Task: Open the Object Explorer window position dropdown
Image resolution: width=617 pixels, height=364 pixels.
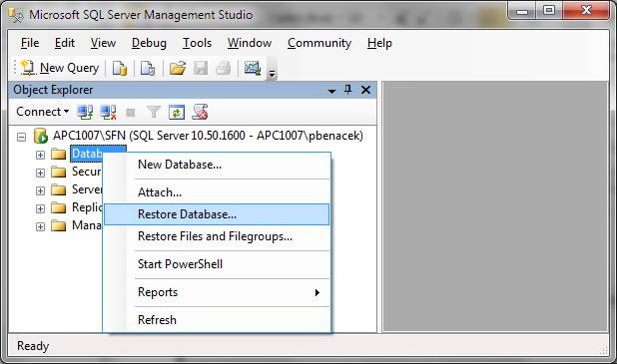Action: point(331,91)
